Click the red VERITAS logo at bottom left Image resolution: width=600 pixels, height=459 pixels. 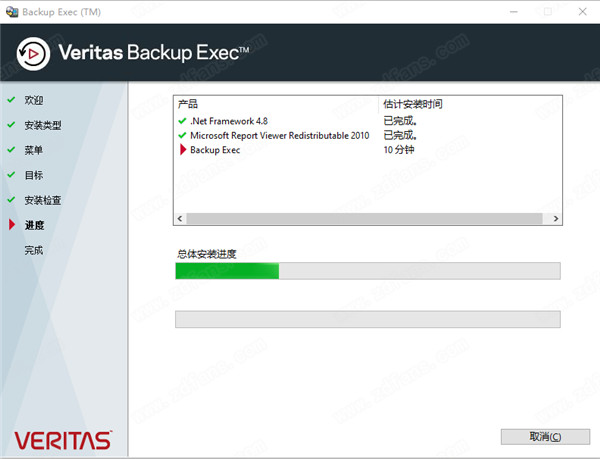click(63, 440)
